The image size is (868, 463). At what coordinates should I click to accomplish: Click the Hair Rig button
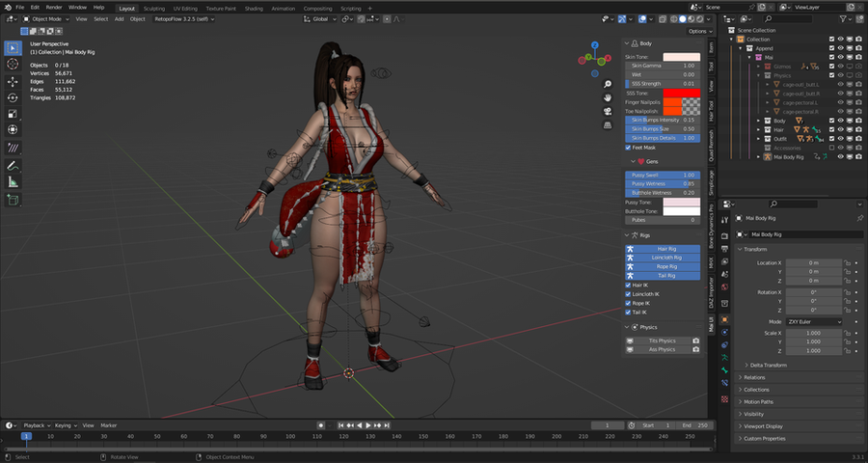[x=663, y=249]
